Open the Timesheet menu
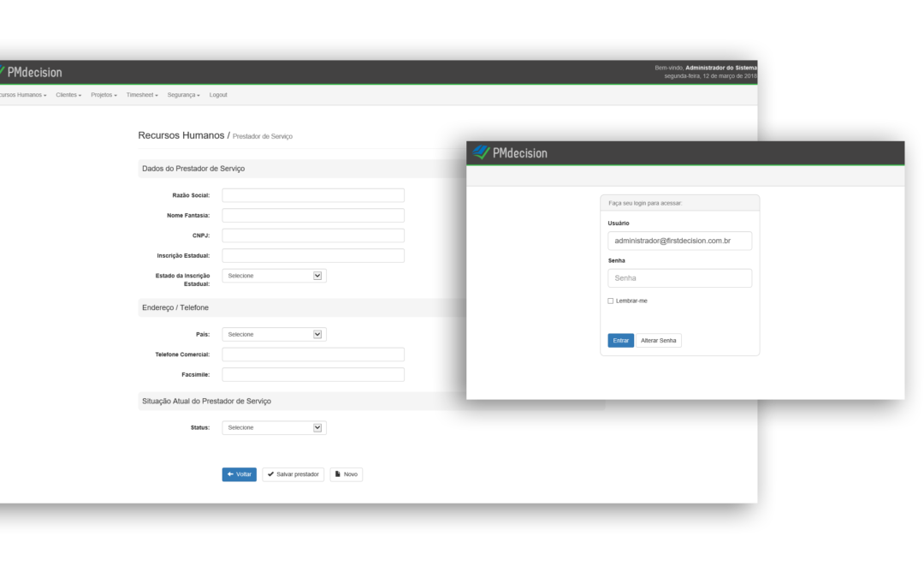The width and height of the screenshot is (924, 578). pyautogui.click(x=142, y=95)
